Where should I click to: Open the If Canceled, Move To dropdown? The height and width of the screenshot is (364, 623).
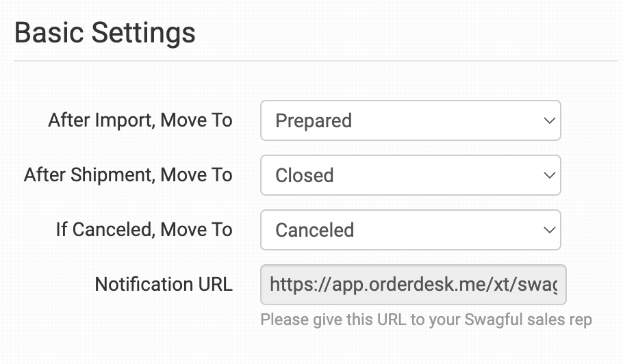coord(410,230)
